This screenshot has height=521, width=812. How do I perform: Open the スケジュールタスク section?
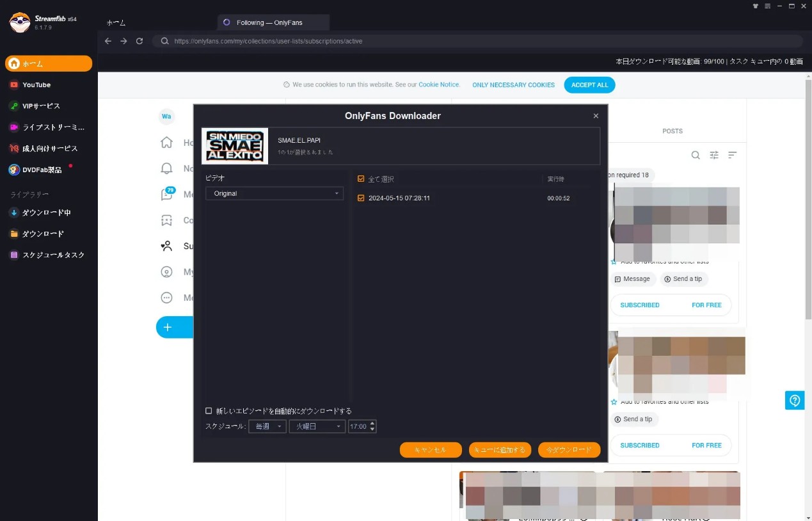(x=53, y=255)
